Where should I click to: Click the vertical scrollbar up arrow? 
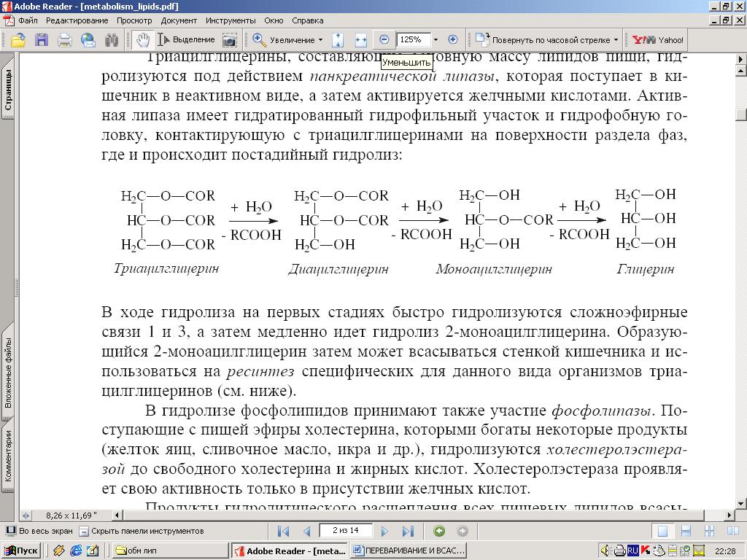point(740,71)
